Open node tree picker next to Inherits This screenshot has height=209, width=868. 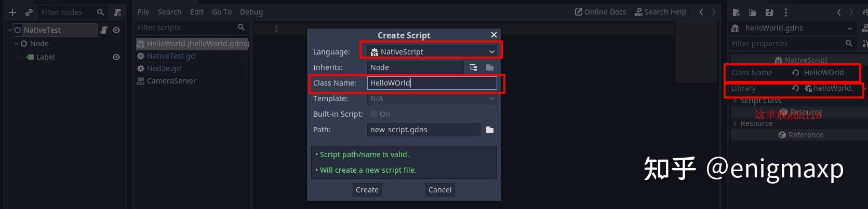click(473, 67)
